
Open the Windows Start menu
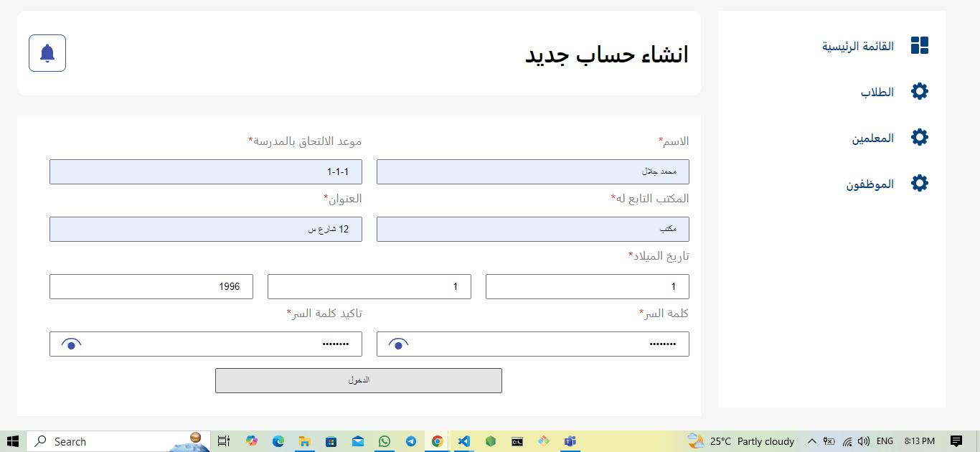pyautogui.click(x=13, y=441)
